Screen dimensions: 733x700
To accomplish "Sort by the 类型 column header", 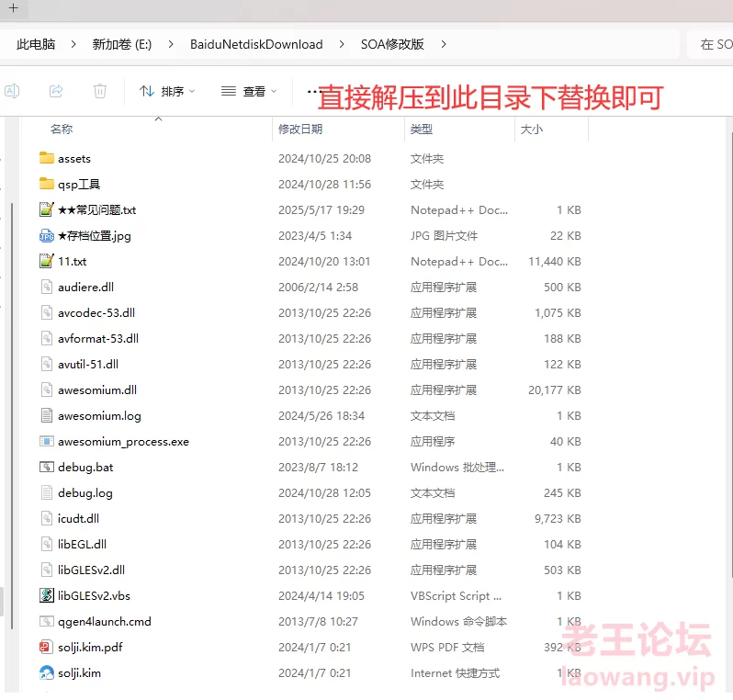I will [422, 129].
